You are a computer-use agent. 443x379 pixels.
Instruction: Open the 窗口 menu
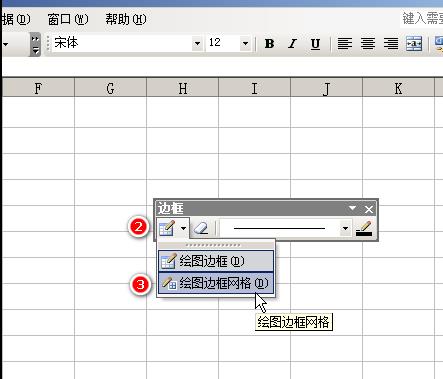68,19
